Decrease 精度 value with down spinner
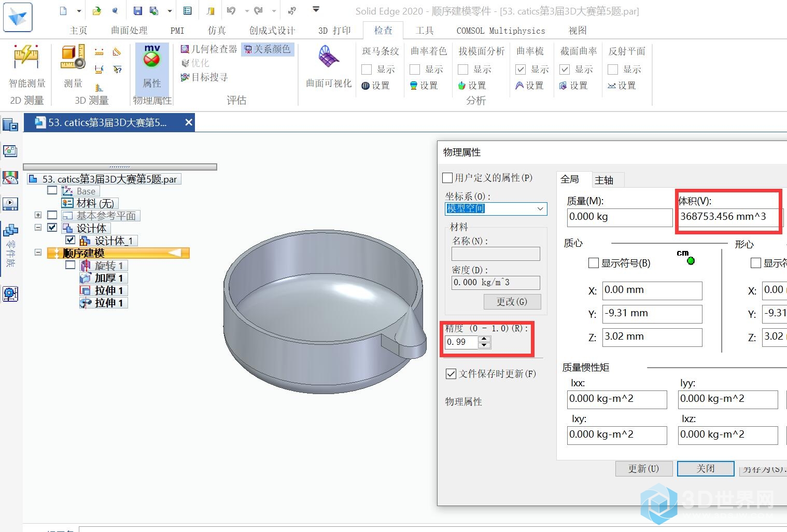Image resolution: width=787 pixels, height=532 pixels. [x=484, y=345]
